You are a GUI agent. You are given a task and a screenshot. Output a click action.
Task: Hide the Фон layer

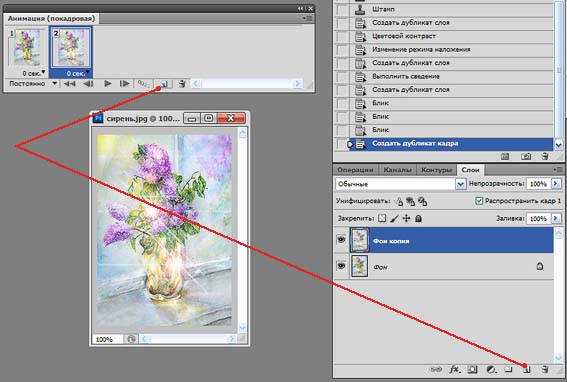tap(341, 266)
